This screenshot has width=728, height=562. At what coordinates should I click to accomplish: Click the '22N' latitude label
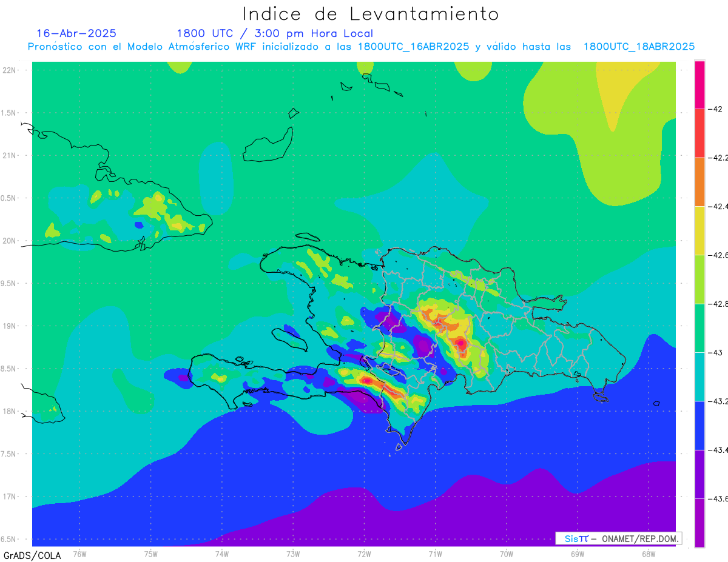coord(10,70)
